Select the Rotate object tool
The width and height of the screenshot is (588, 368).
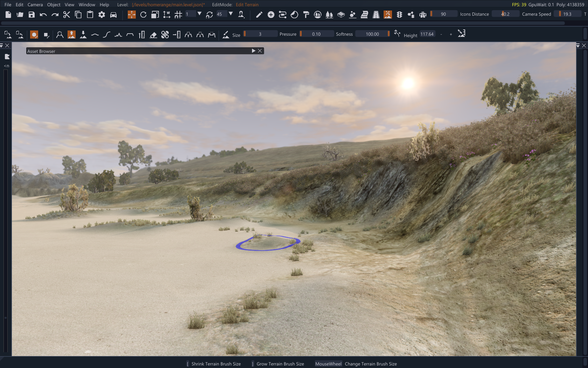click(143, 14)
